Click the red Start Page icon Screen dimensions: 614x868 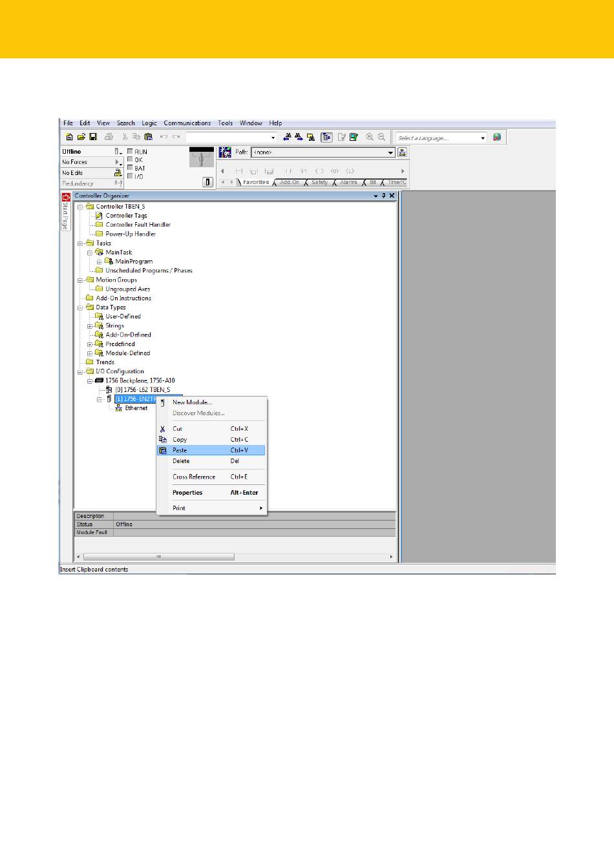coord(65,197)
